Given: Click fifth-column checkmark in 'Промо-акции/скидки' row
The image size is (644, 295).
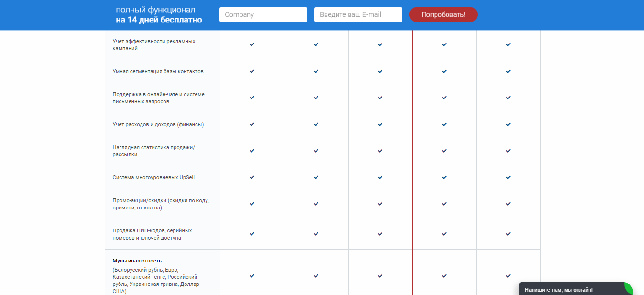Looking at the screenshot, I should tap(508, 204).
